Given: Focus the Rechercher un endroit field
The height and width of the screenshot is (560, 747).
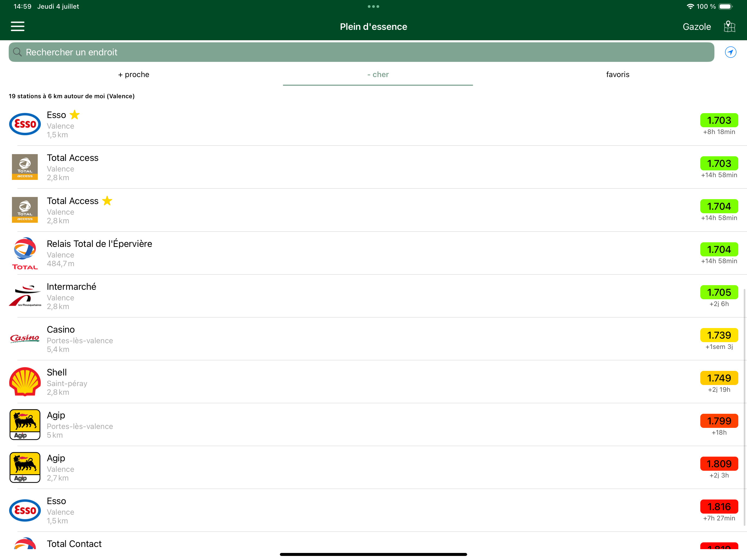Looking at the screenshot, I should pyautogui.click(x=361, y=52).
